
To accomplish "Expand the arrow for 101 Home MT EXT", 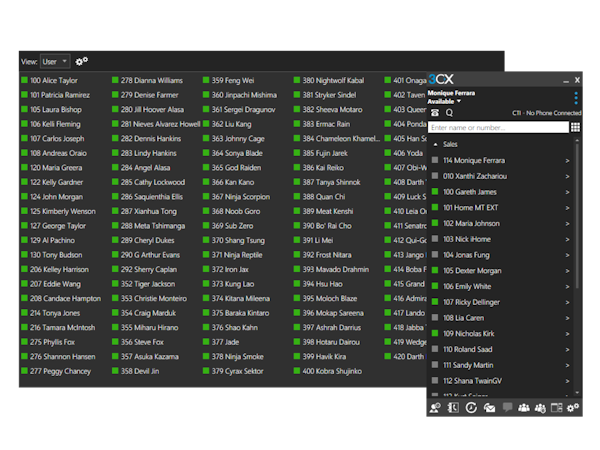I will point(567,208).
